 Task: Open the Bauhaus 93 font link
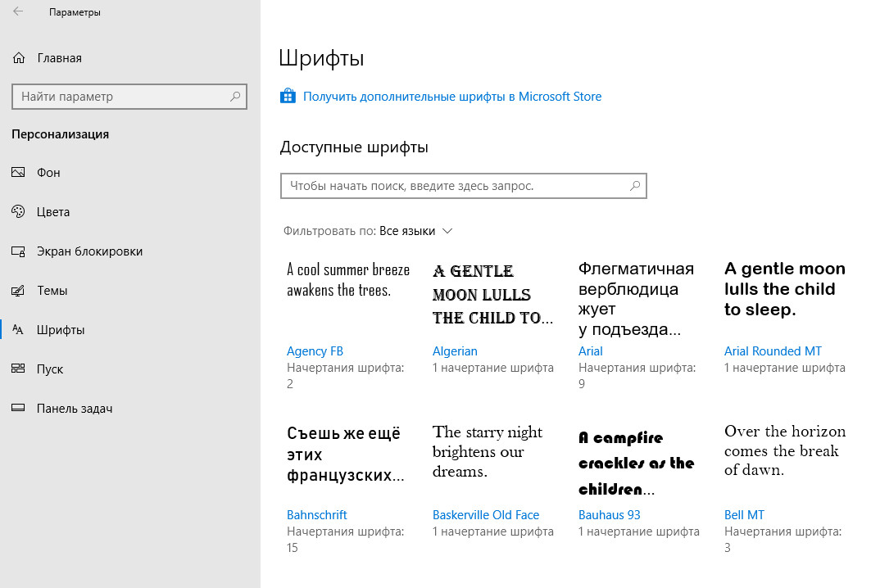pos(610,515)
